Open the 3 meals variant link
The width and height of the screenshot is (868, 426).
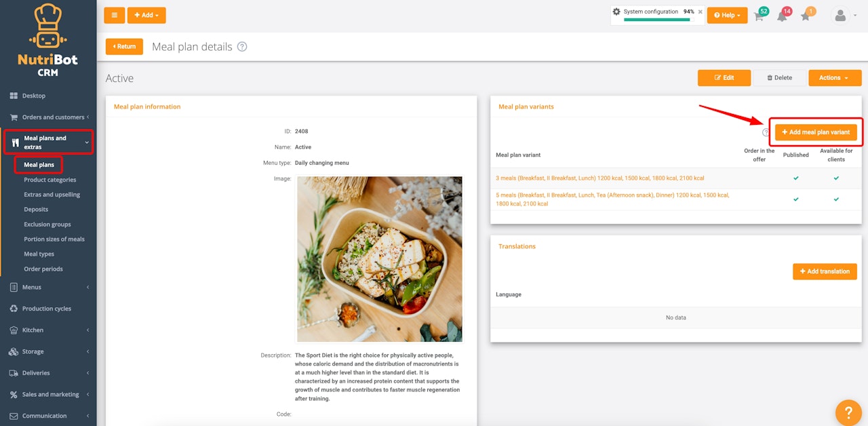coord(600,178)
